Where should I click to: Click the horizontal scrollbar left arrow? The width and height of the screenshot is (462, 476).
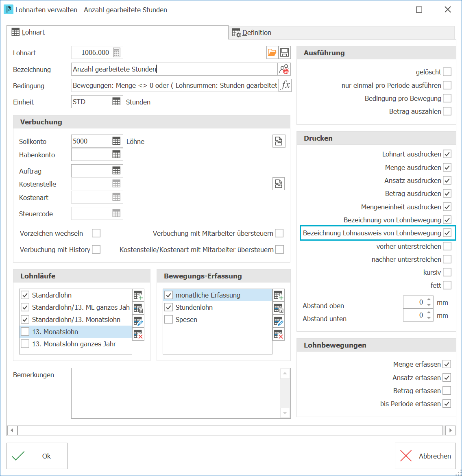(12, 430)
